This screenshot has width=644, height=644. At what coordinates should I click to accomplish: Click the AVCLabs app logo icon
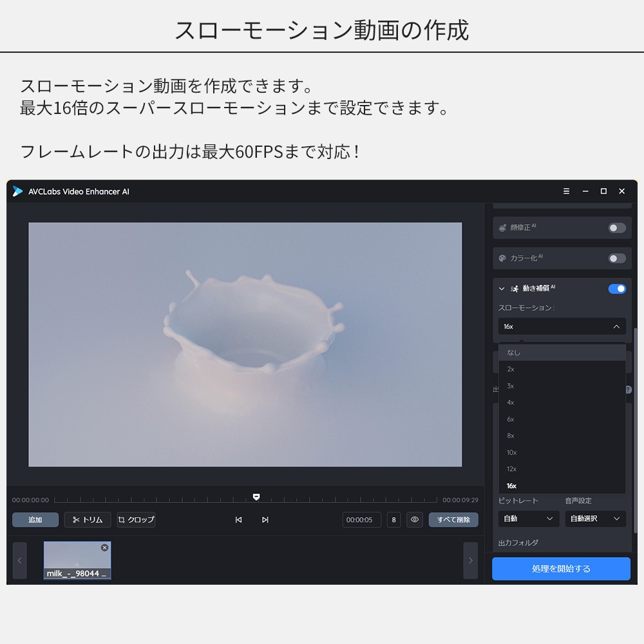point(17,191)
